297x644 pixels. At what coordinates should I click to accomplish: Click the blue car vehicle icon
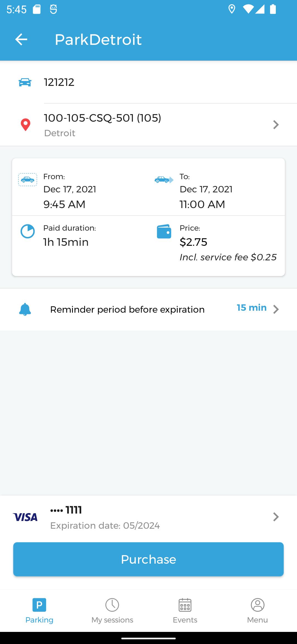[25, 82]
